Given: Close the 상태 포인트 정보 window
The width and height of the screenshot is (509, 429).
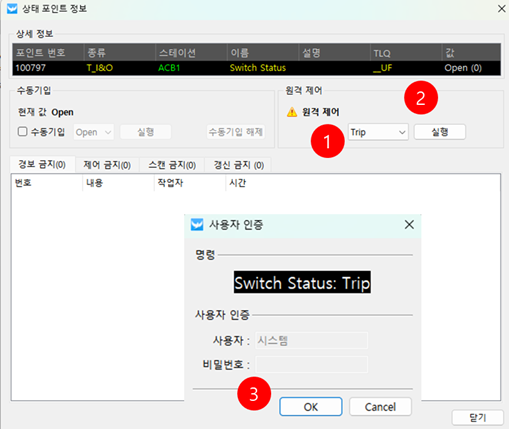Looking at the screenshot, I should tap(501, 9).
